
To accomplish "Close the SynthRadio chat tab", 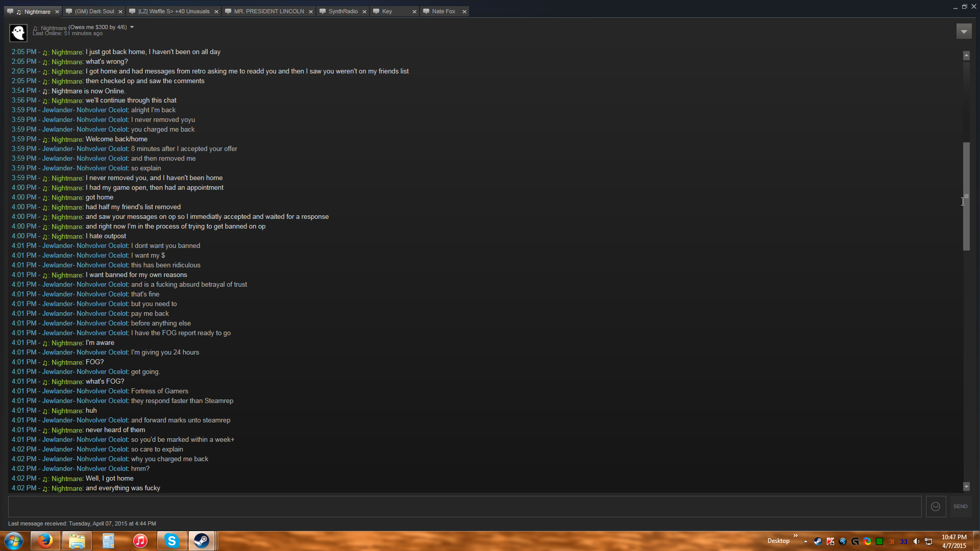I will click(364, 11).
